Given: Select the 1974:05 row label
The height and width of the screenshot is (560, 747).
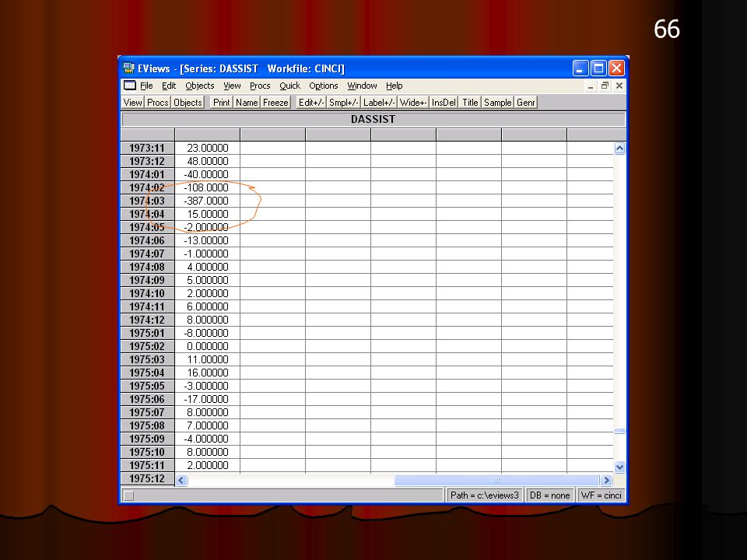Looking at the screenshot, I should click(x=148, y=228).
